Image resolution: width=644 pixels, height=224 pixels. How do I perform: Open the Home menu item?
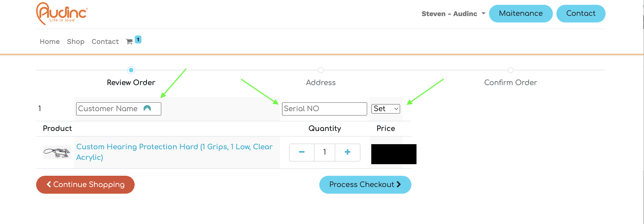(x=50, y=42)
